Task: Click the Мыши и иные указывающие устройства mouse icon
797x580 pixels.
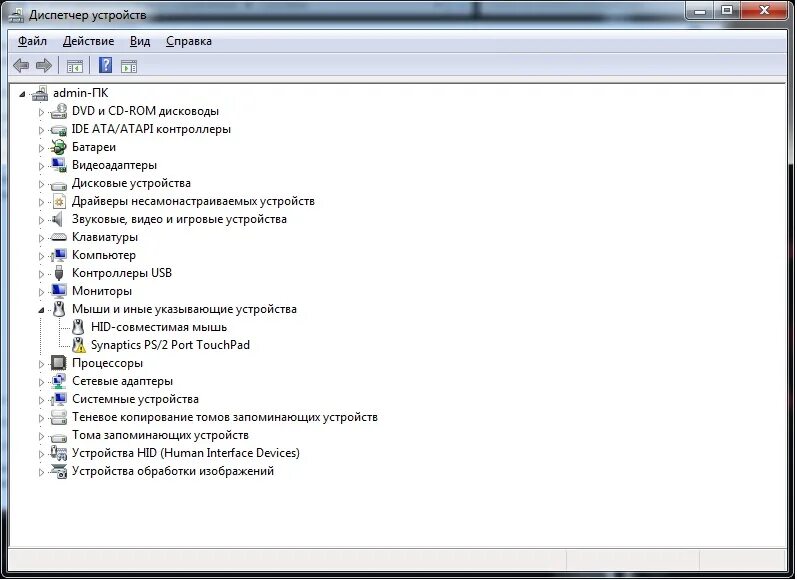Action: [59, 309]
